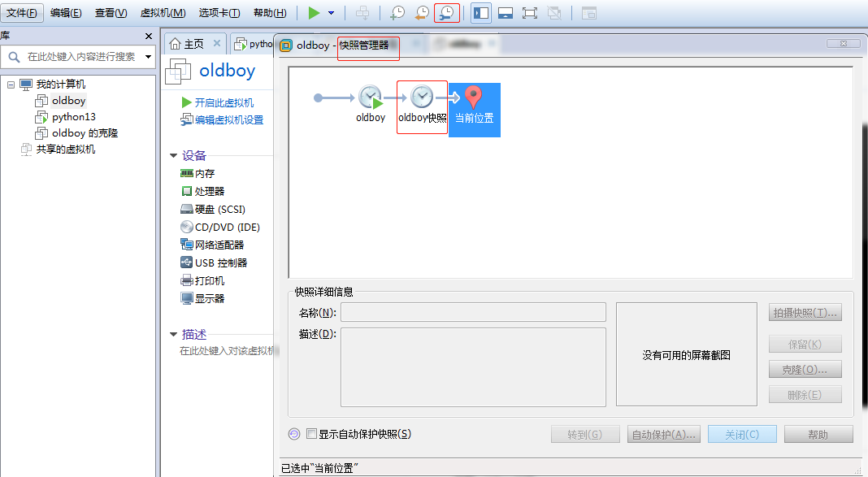Screen dimensions: 868x477
Task: Close the snapshot manager dialog window
Action: 844,43
